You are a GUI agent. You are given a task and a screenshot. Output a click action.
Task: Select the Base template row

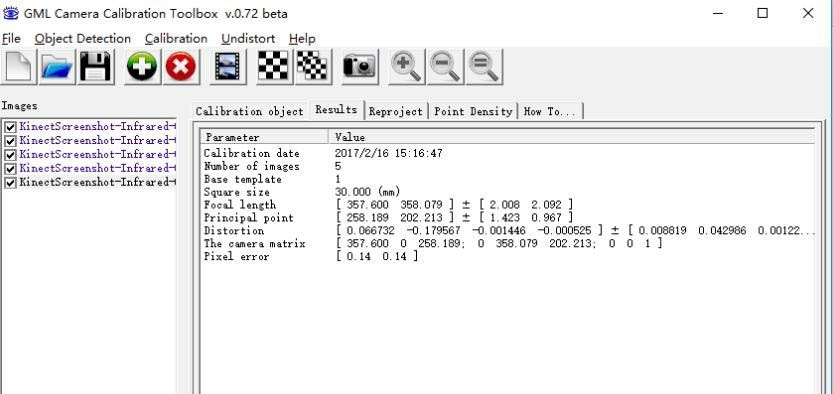(x=508, y=179)
